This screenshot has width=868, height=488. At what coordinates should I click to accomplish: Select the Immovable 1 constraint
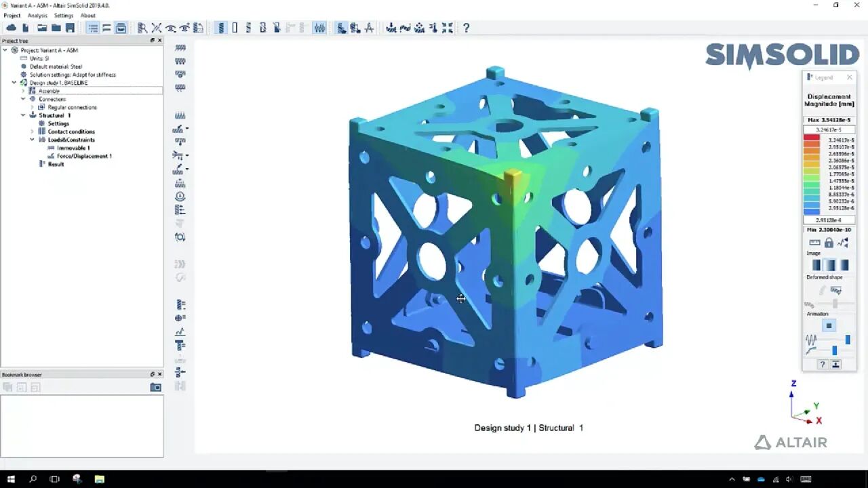(73, 148)
